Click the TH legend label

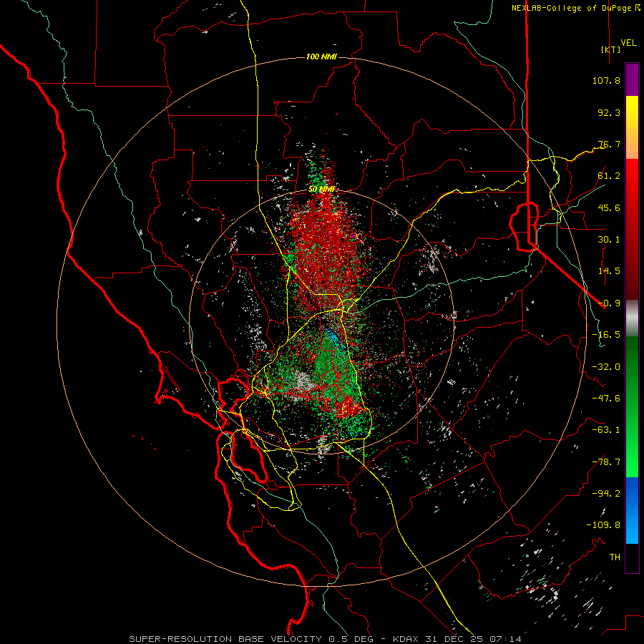[615, 557]
